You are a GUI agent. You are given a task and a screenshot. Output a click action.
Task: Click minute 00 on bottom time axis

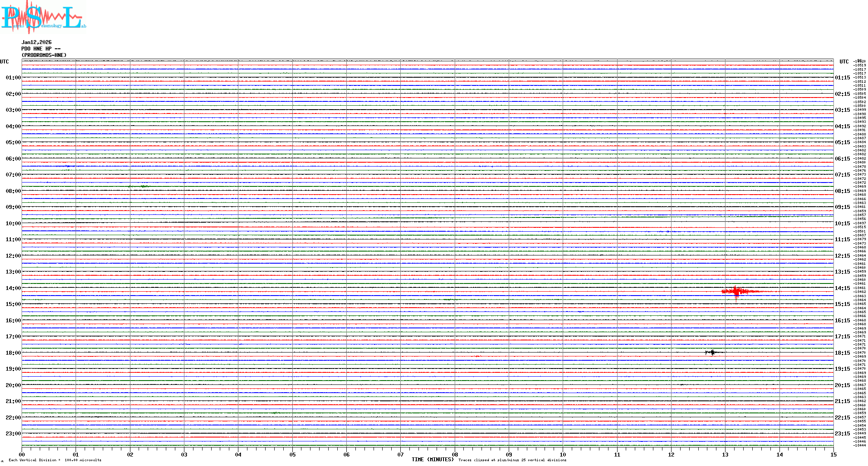click(22, 454)
